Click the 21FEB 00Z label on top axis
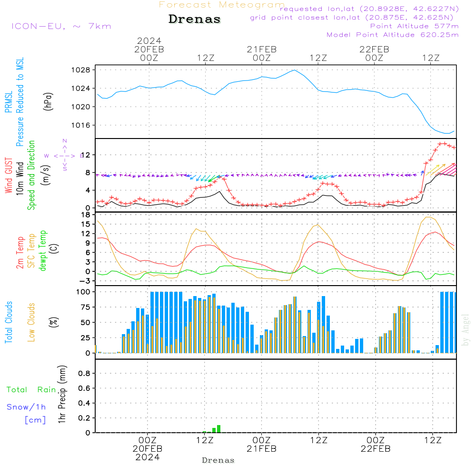 click(x=261, y=53)
